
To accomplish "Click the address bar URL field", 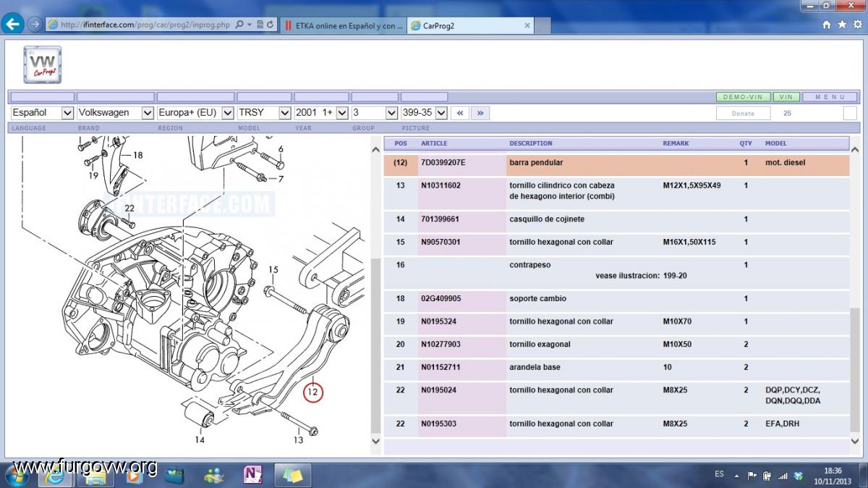I will pos(145,25).
